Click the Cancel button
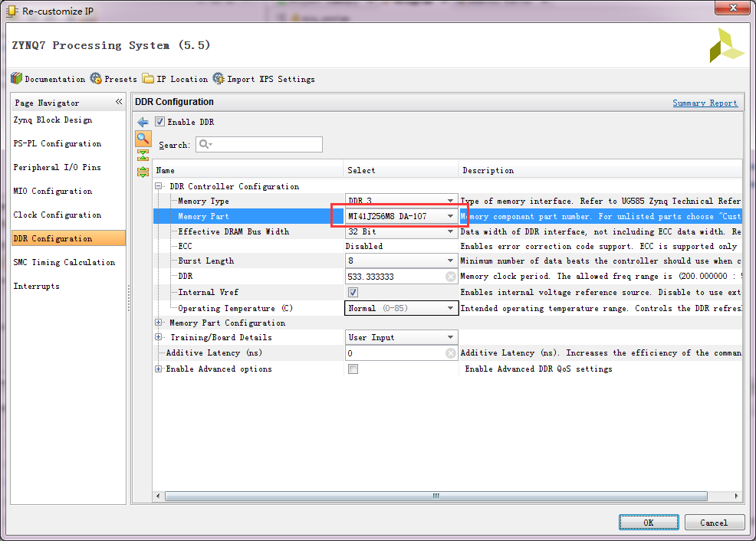 click(714, 522)
